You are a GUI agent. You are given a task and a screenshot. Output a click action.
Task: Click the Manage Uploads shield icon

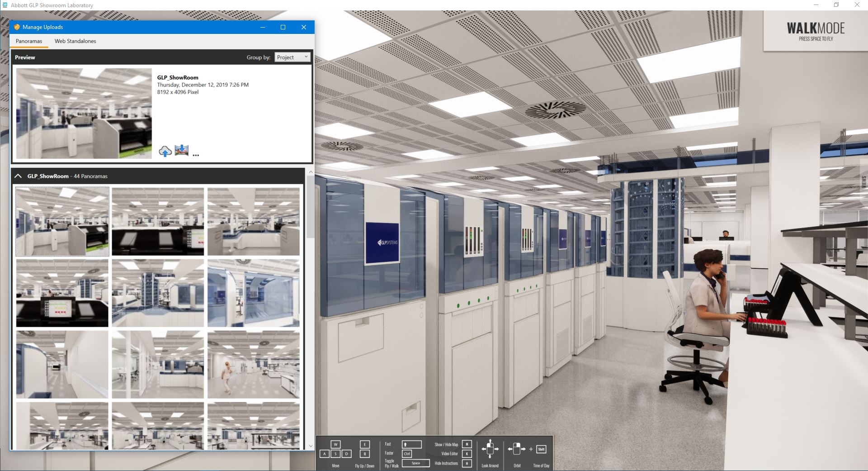coord(17,27)
